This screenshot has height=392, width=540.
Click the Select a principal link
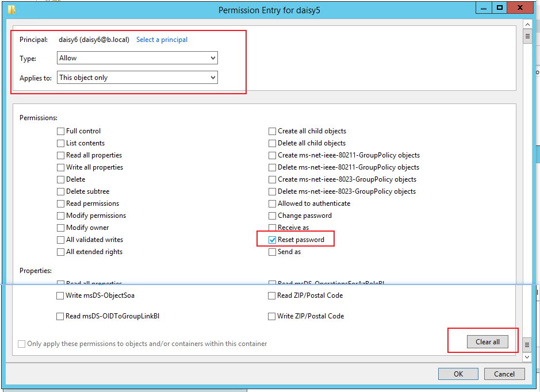coord(162,39)
